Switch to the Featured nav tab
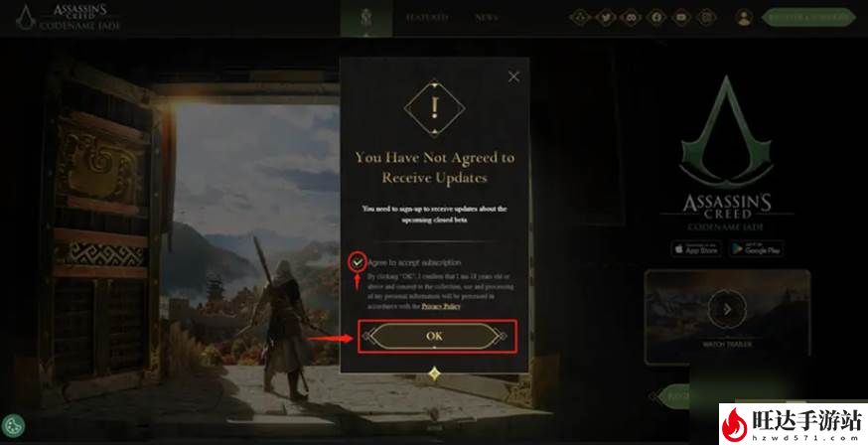Viewport: 868px width, 445px height. pyautogui.click(x=426, y=18)
